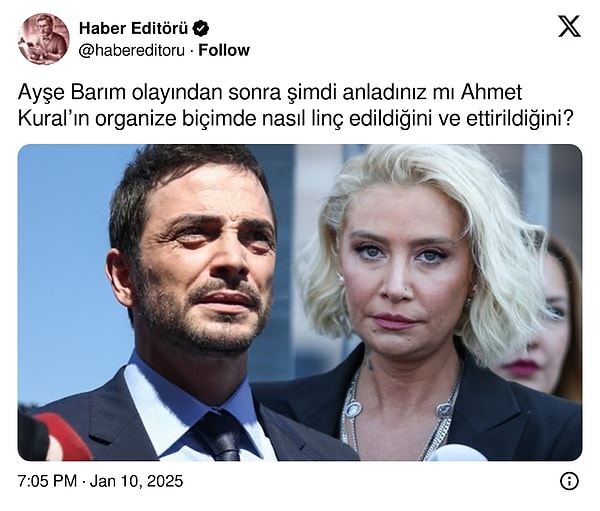Viewport: 600px width, 511px height.
Task: Click the X logo icon
Action: [569, 26]
